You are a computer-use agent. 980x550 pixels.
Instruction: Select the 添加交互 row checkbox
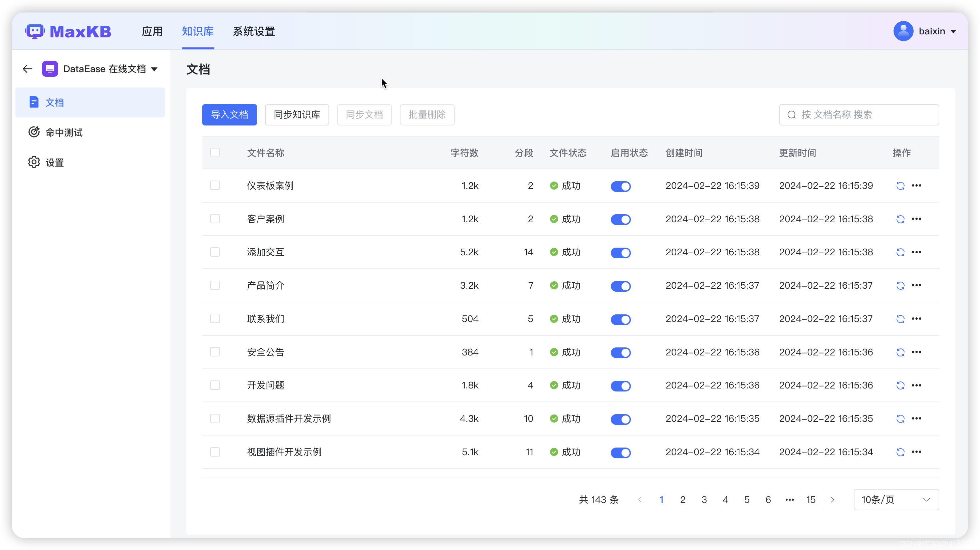[x=215, y=252]
